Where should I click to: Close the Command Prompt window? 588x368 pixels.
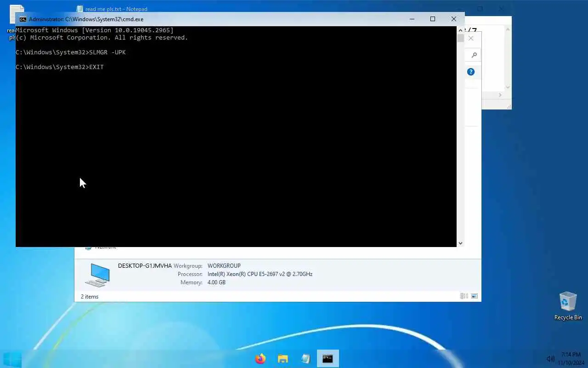coord(453,19)
